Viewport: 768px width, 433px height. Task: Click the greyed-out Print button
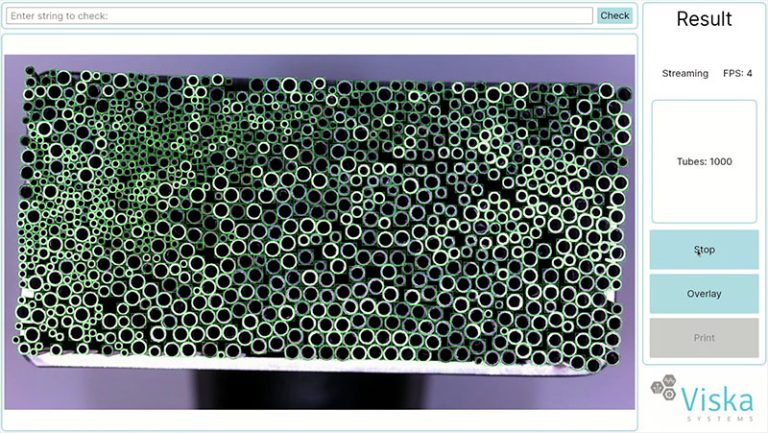click(x=704, y=338)
